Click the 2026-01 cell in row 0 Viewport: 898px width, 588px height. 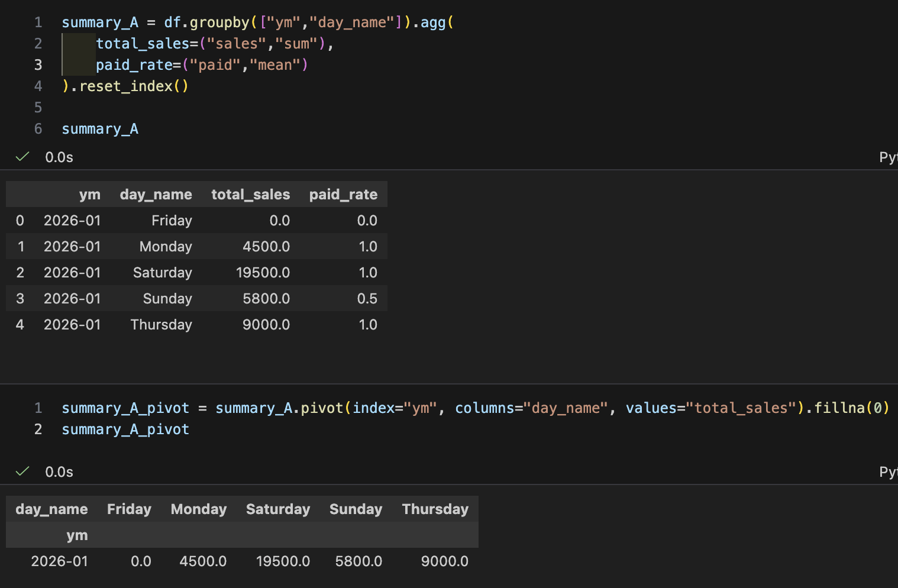pyautogui.click(x=72, y=221)
